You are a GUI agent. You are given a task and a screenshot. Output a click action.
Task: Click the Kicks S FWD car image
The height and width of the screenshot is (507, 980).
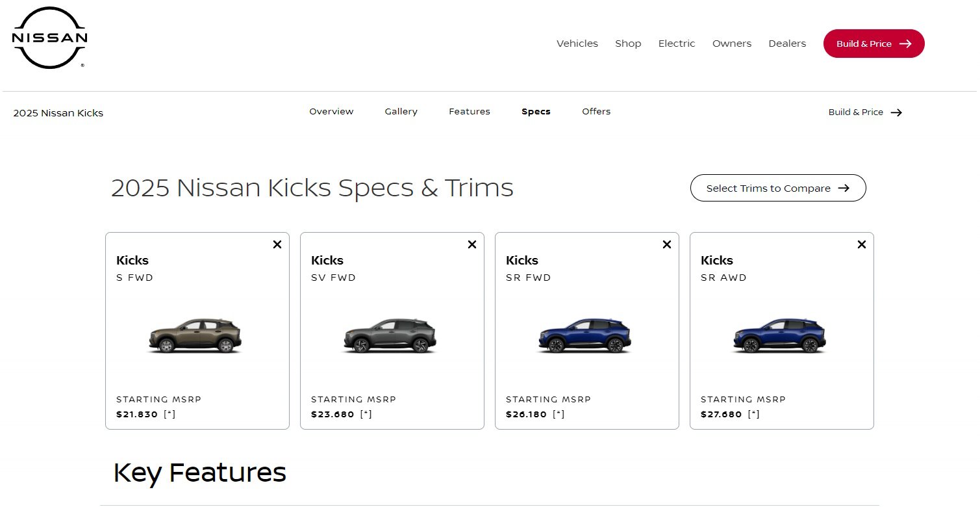(195, 336)
